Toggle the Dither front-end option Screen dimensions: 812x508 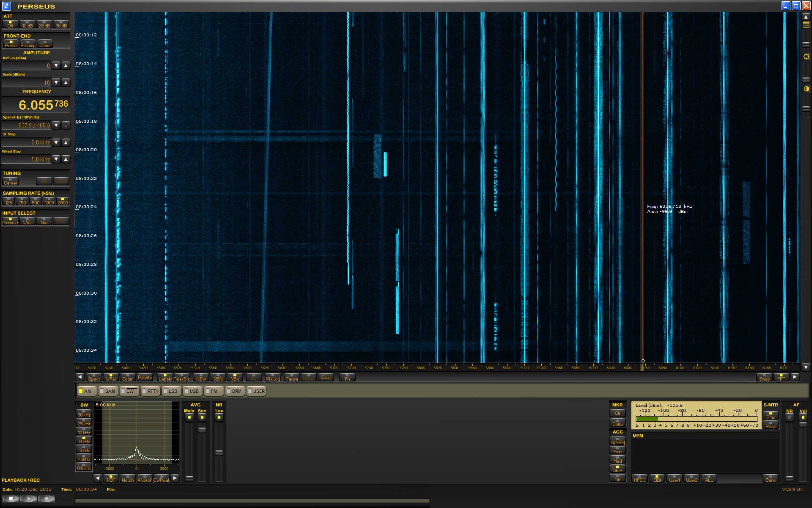pos(45,44)
